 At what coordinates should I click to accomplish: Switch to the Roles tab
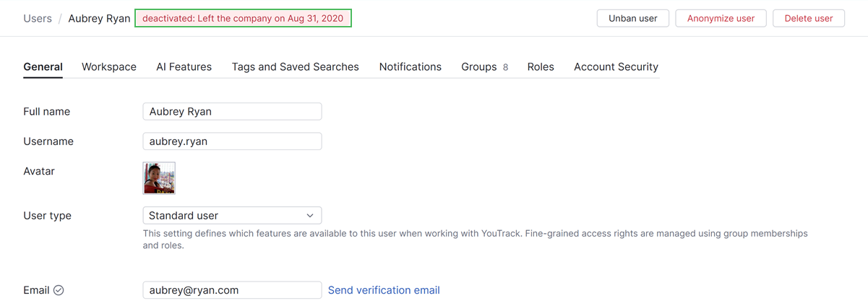coord(541,66)
